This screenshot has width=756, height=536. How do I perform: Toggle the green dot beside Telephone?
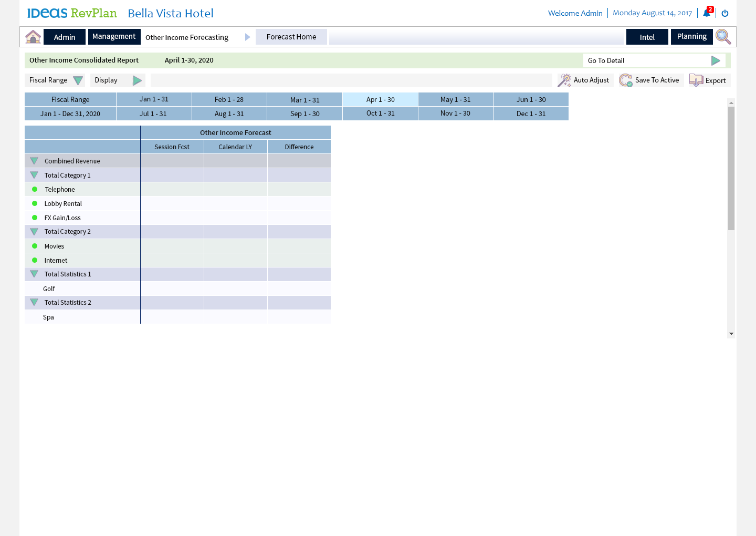[x=35, y=189]
